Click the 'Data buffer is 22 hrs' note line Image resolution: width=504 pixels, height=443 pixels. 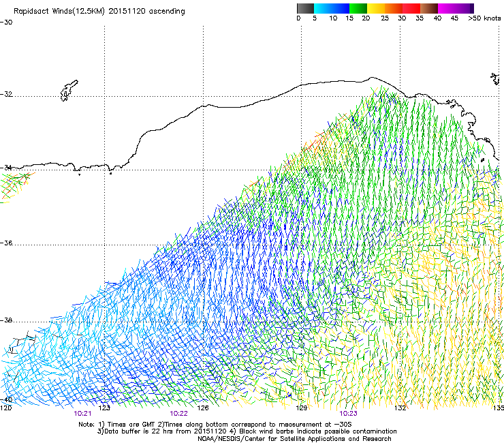point(247,431)
